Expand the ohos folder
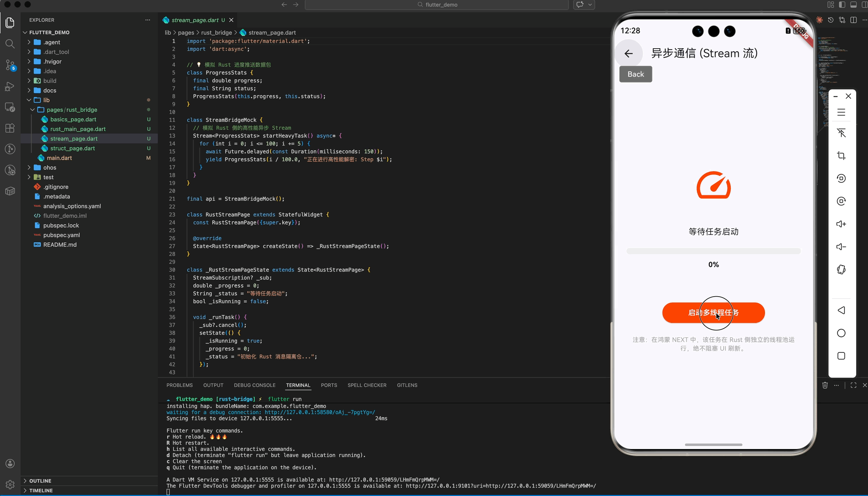Screen dimensions: 868x496 pos(50,167)
